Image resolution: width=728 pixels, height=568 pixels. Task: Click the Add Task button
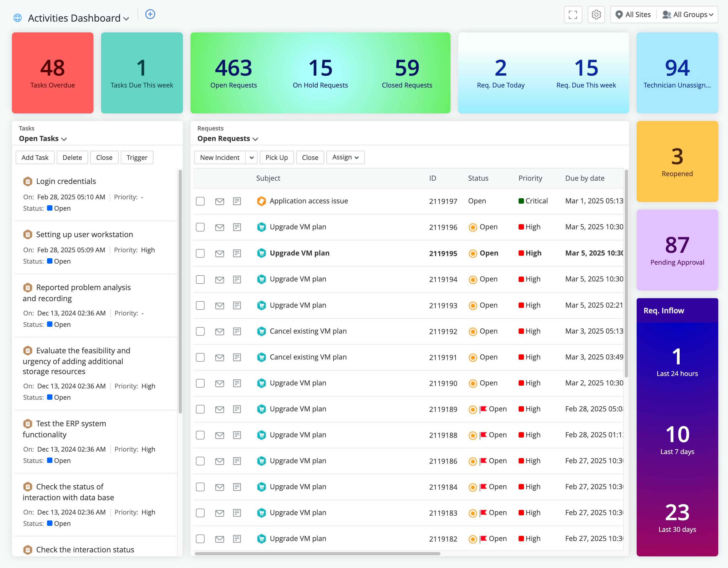click(35, 157)
